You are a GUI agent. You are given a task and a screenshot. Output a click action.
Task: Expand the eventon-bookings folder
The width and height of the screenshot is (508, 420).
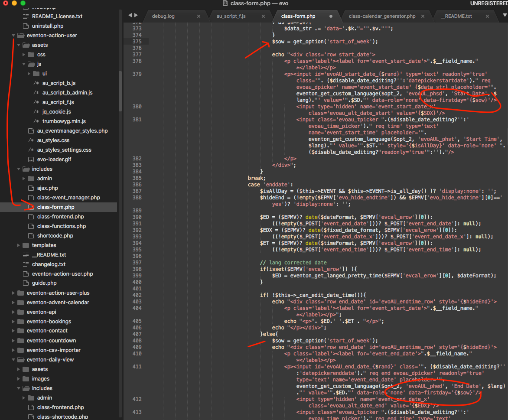(13, 322)
